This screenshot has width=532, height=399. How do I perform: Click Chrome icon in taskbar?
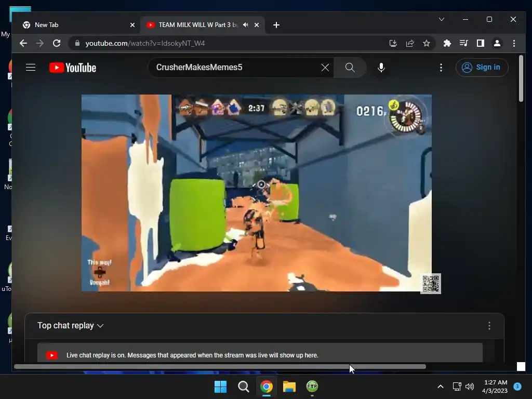point(267,387)
